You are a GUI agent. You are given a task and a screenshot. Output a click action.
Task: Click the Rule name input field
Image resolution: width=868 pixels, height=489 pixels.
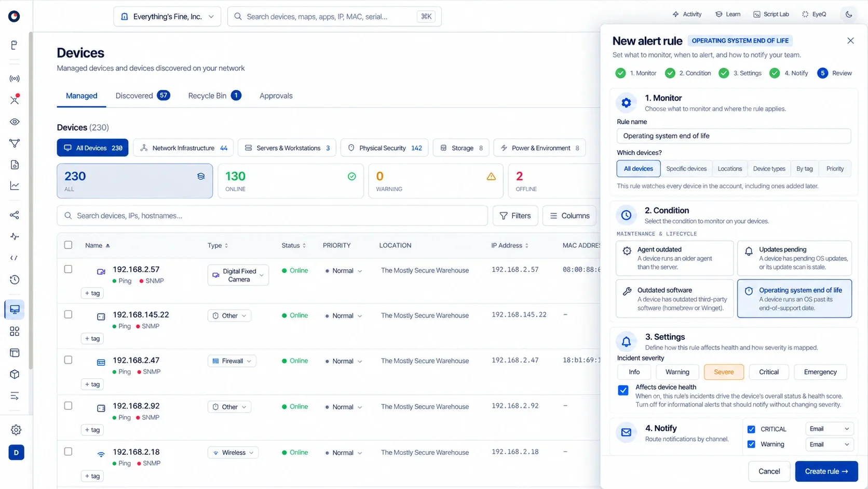pyautogui.click(x=734, y=136)
